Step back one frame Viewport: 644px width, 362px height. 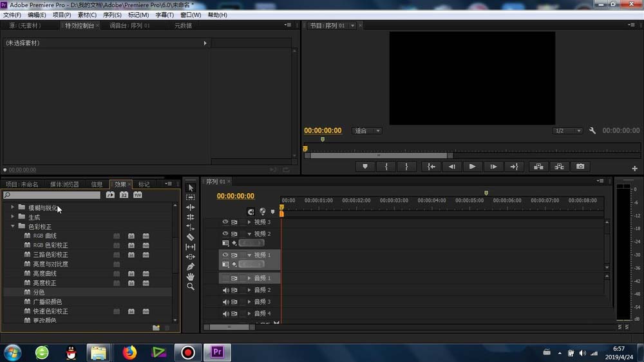coord(452,166)
